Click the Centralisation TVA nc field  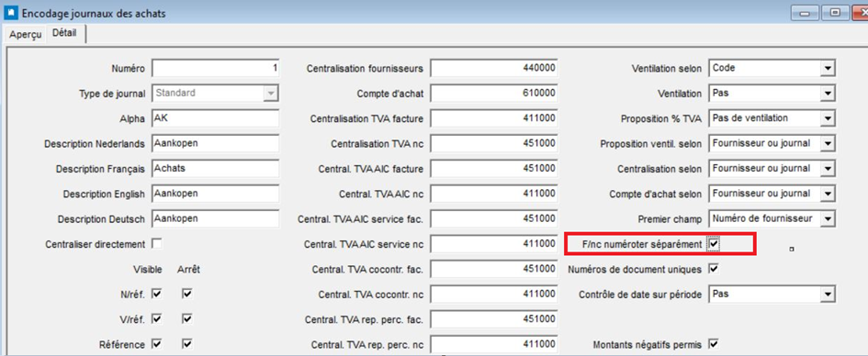coord(494,144)
